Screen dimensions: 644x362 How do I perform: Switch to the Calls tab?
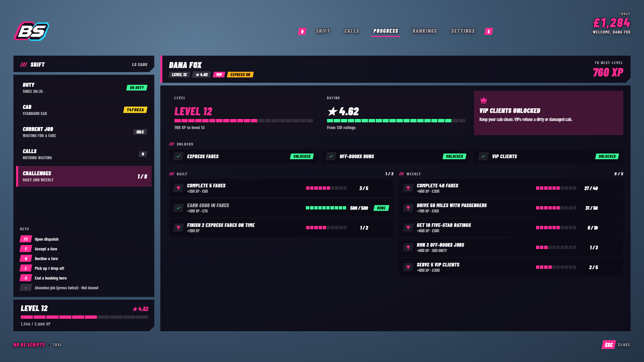click(x=352, y=31)
